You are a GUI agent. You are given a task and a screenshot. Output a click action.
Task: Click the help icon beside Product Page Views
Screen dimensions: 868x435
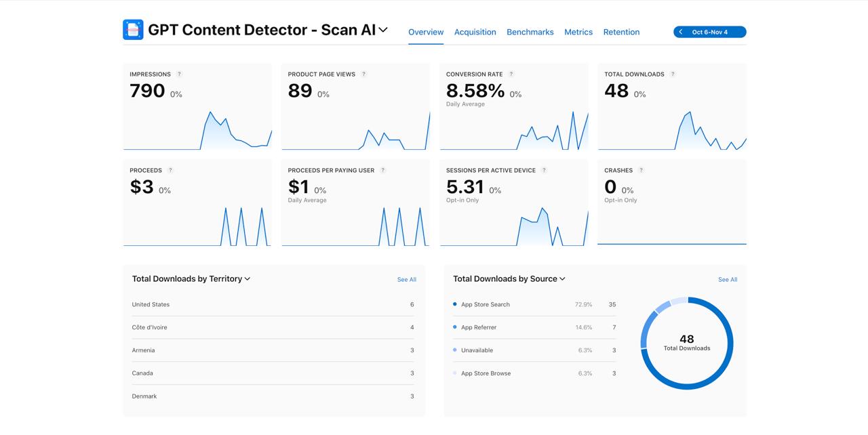point(363,75)
